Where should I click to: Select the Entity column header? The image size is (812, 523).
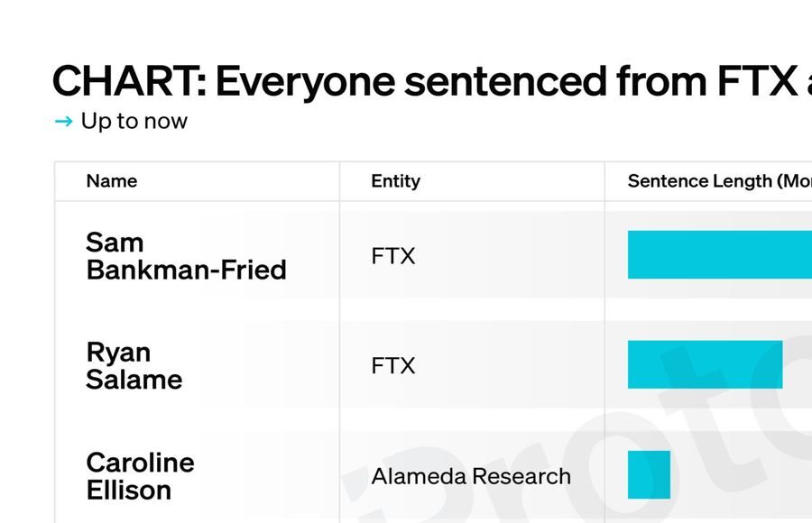coord(396,181)
